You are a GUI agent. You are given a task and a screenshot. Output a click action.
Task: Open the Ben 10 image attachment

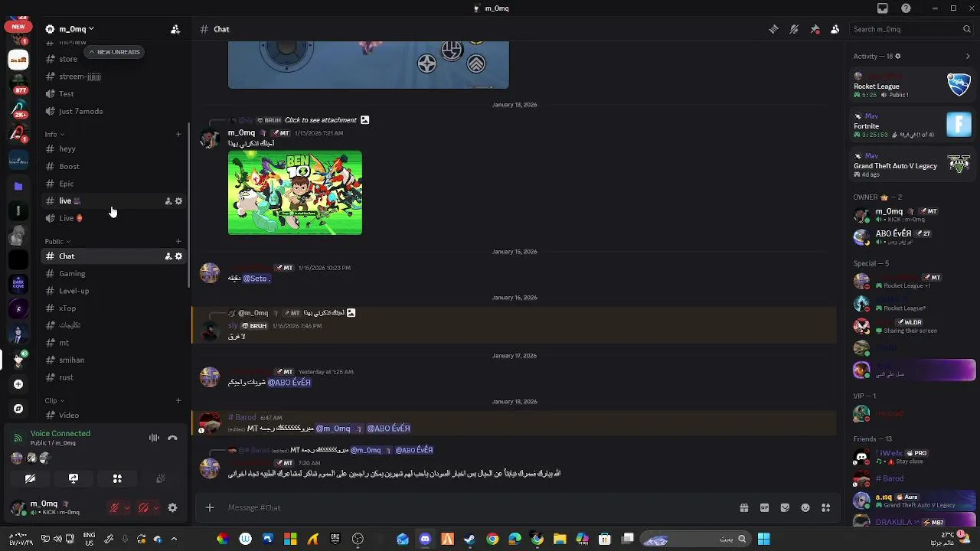295,193
